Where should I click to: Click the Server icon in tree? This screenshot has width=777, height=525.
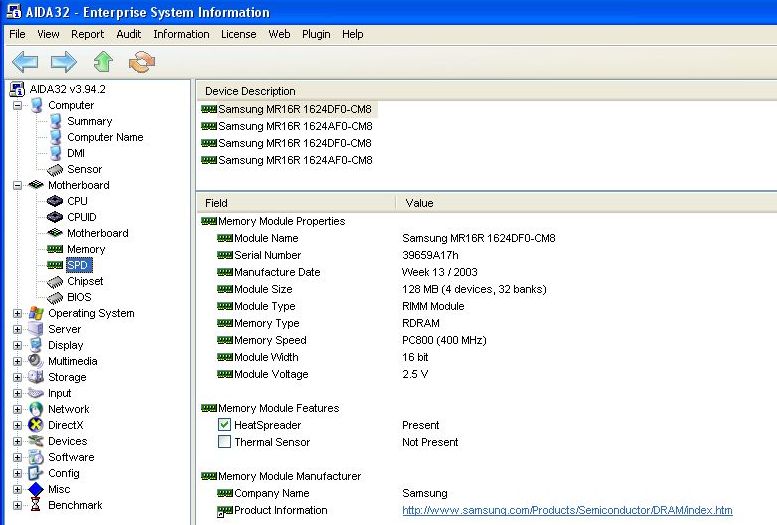[36, 329]
